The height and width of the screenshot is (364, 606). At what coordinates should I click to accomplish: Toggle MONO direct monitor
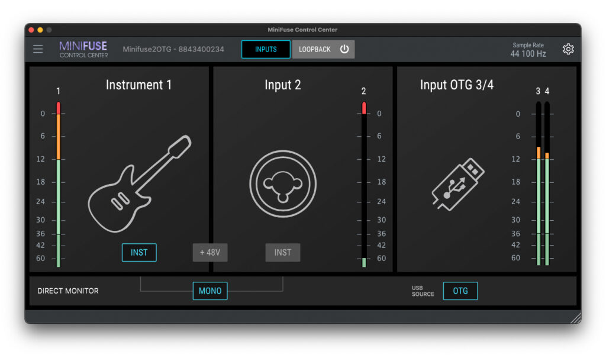[x=210, y=291]
